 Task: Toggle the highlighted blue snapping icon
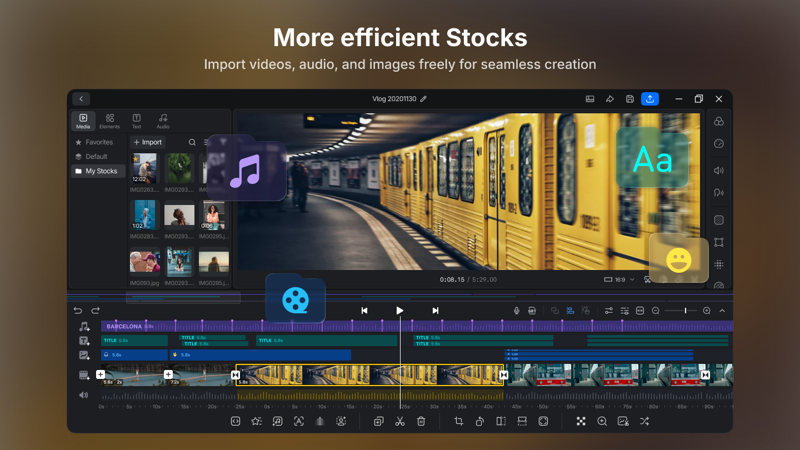[x=570, y=311]
